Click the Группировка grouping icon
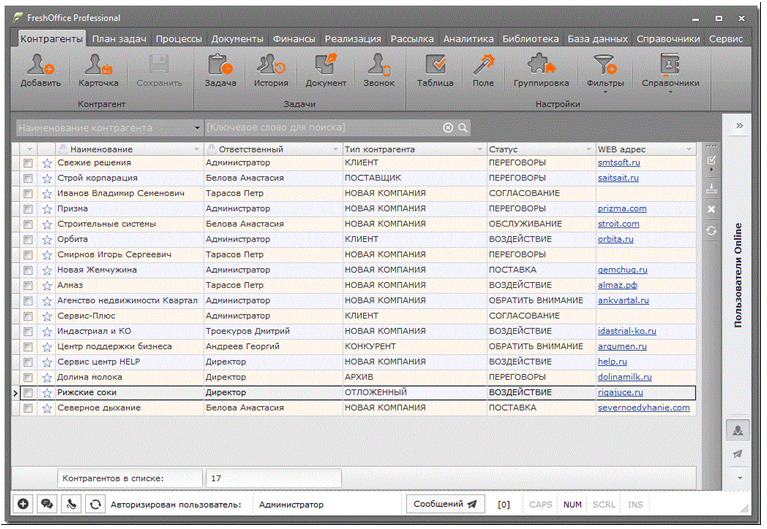 pyautogui.click(x=541, y=66)
